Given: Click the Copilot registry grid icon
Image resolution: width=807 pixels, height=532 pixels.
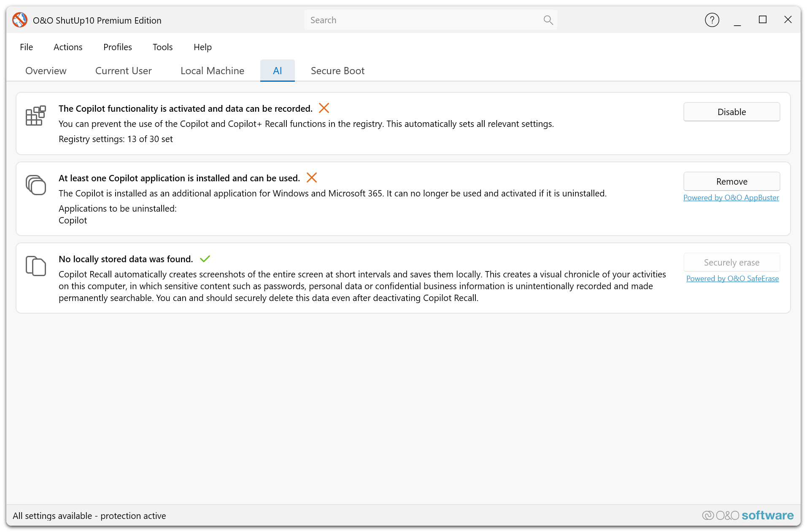Looking at the screenshot, I should 36,116.
